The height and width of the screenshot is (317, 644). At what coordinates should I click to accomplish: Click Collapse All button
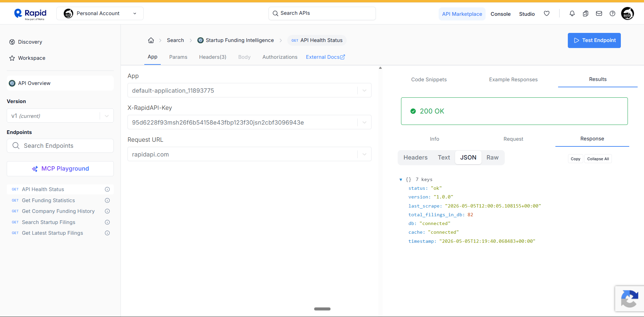coord(598,159)
